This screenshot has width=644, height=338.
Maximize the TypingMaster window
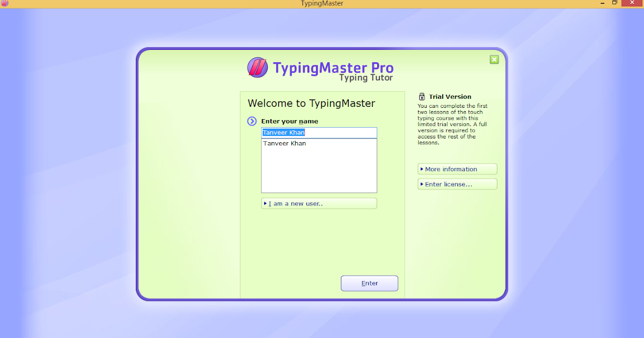pyautogui.click(x=614, y=3)
